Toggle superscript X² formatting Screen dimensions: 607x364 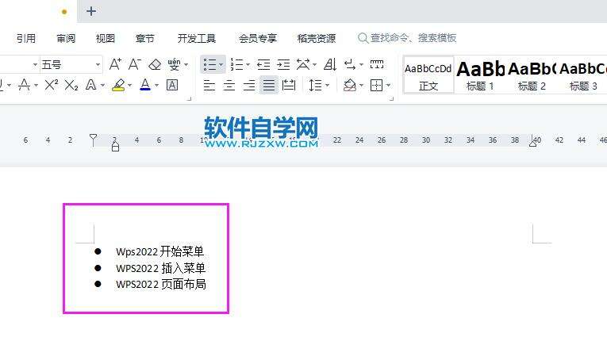pos(51,85)
